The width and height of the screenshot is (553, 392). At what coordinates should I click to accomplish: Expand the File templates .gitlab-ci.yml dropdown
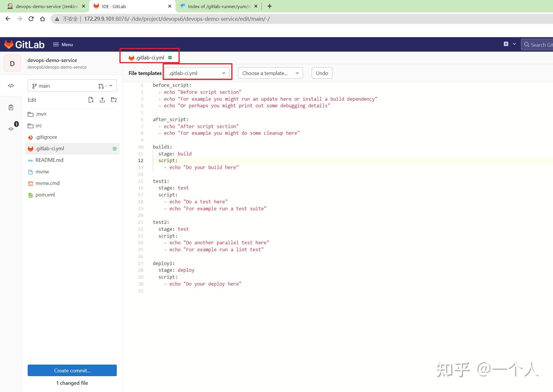coord(197,73)
